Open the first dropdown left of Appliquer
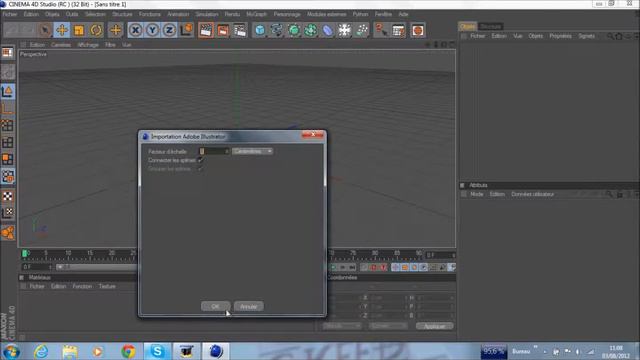The height and width of the screenshot is (360, 640). coord(342,326)
